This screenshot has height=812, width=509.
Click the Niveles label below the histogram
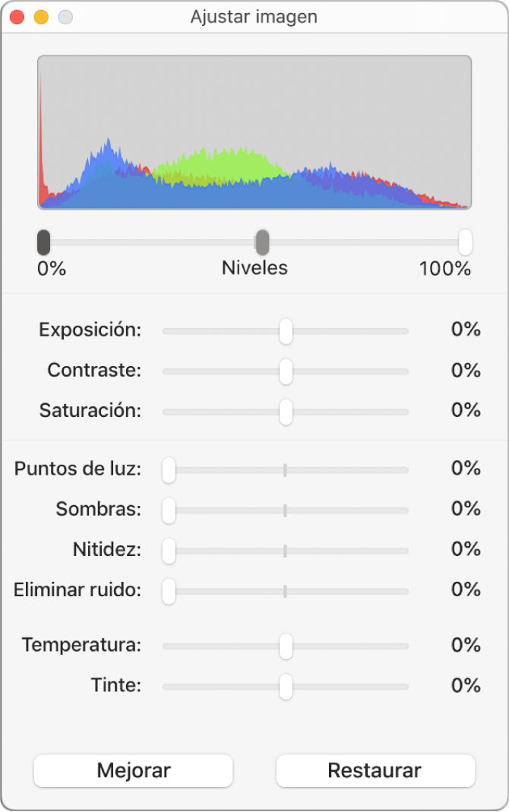click(x=254, y=267)
